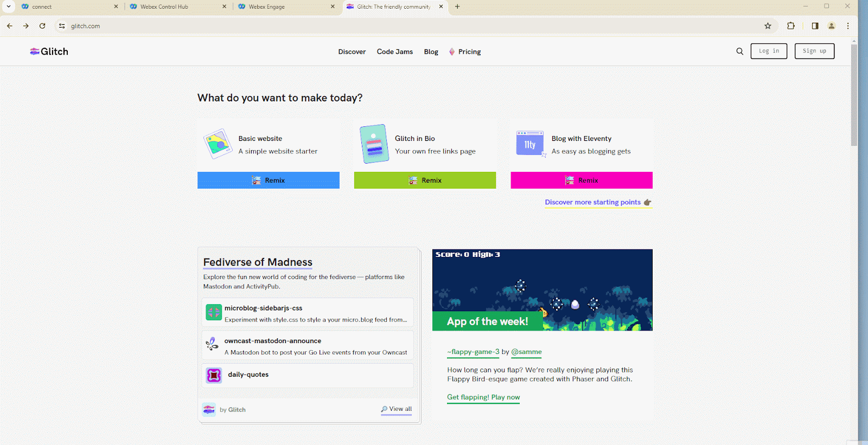Open the Chrome three-dot menu

coord(848,26)
